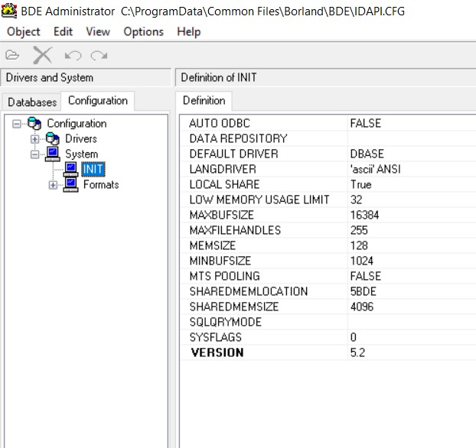Click the Configuration root node icon
The height and width of the screenshot is (448, 476).
point(34,123)
